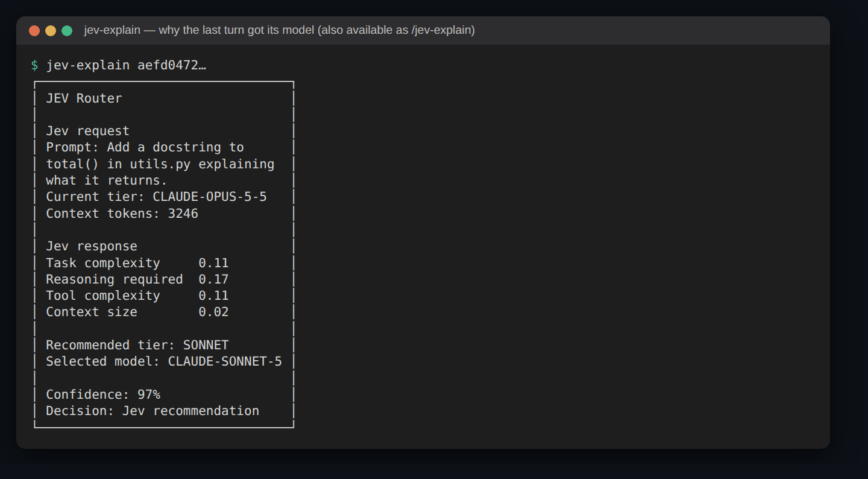This screenshot has height=479, width=868.
Task: Click the 'jev-explain aefd0472…' command line
Action: tap(127, 65)
